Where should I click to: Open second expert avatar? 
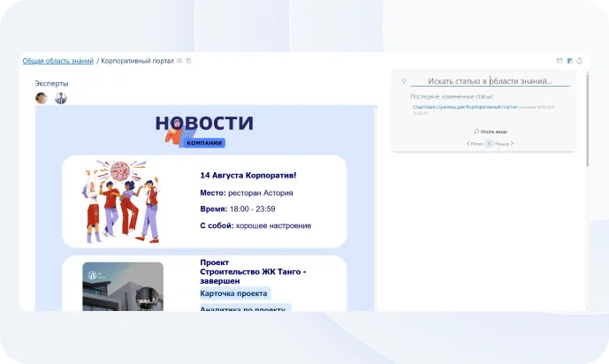point(61,98)
